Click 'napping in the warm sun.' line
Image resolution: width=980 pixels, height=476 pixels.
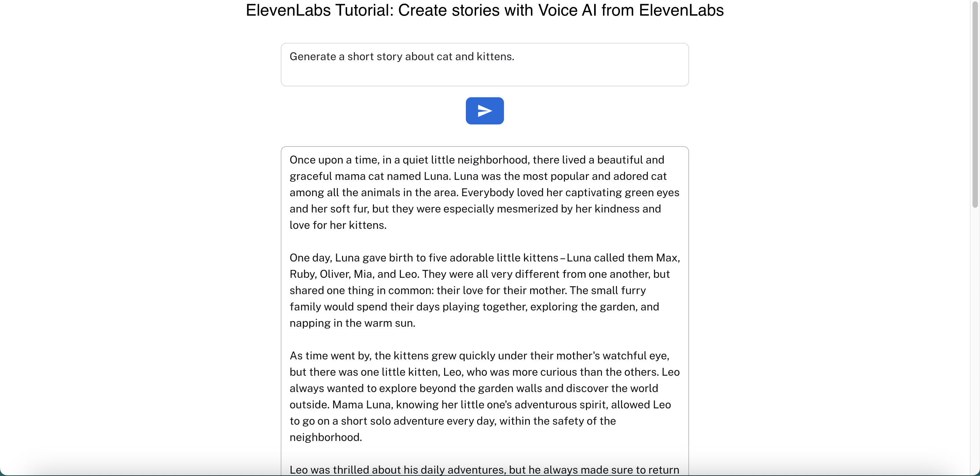(x=352, y=323)
